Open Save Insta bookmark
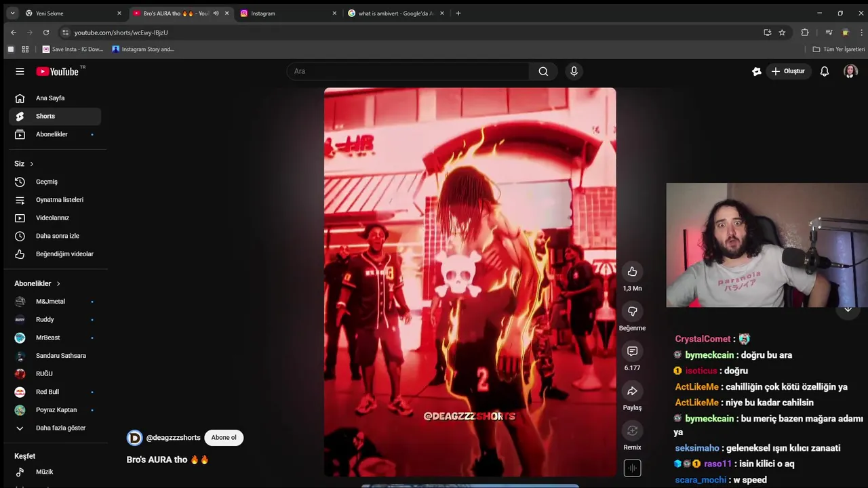Image resolution: width=868 pixels, height=488 pixels. click(73, 49)
